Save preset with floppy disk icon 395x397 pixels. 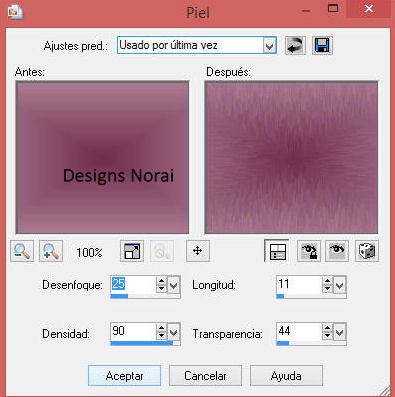(322, 46)
